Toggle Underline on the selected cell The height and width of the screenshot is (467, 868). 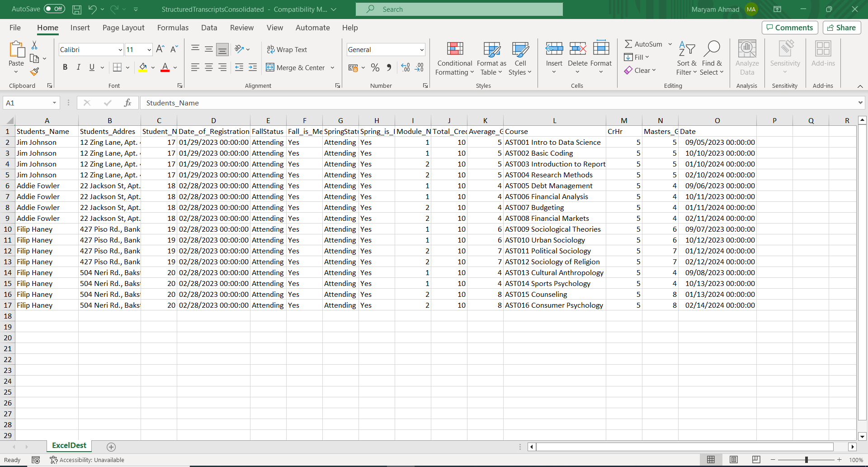click(x=91, y=67)
